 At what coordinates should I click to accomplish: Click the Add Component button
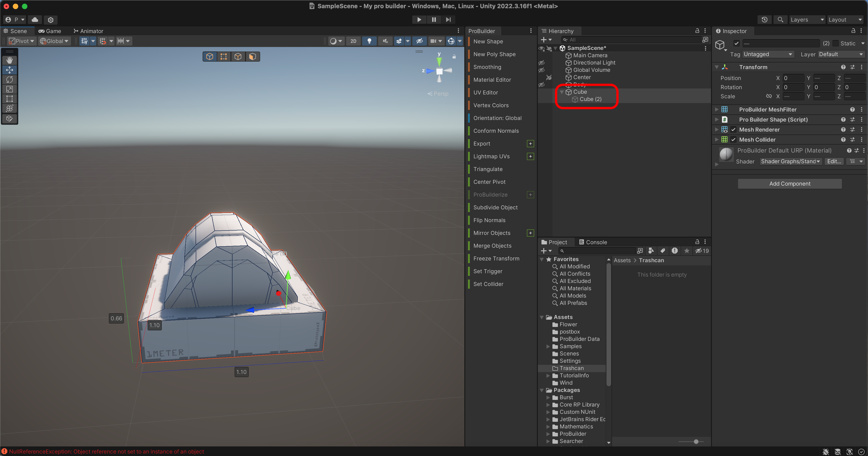point(790,184)
